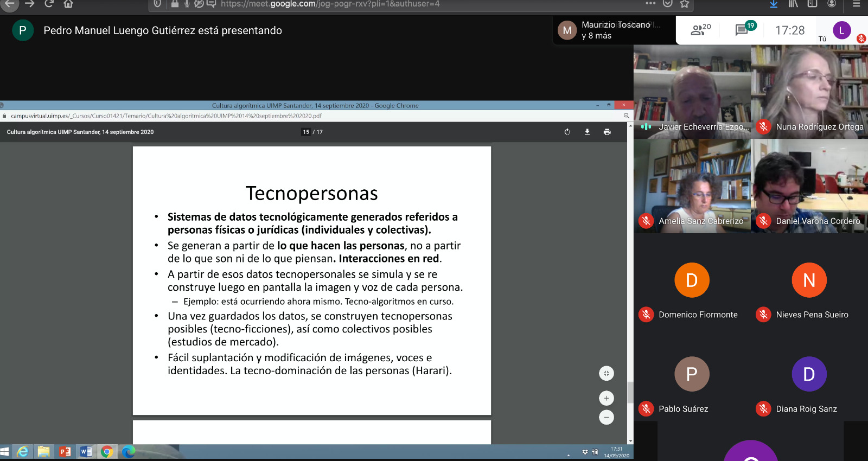Open the chat panel with 19 messages
Image resolution: width=868 pixels, height=461 pixels.
coord(745,29)
